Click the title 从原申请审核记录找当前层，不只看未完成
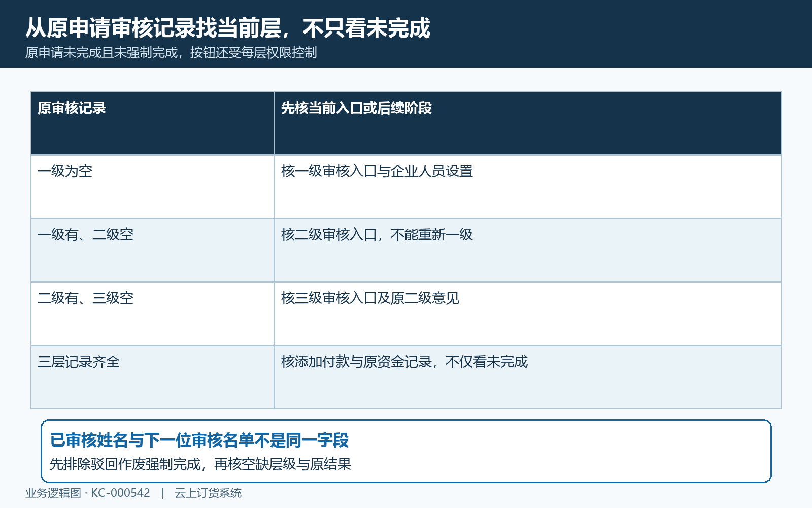Screen dimensions: 812x508 [x=228, y=28]
